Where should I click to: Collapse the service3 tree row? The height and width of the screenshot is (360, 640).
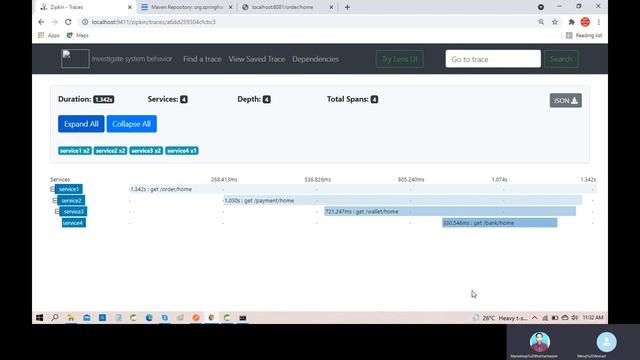click(x=57, y=211)
